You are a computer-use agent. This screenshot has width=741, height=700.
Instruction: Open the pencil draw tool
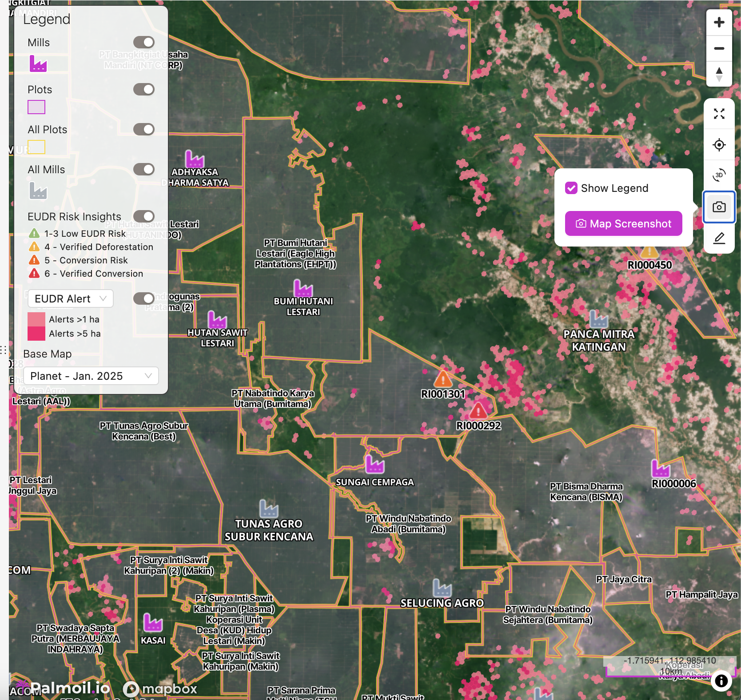point(719,238)
